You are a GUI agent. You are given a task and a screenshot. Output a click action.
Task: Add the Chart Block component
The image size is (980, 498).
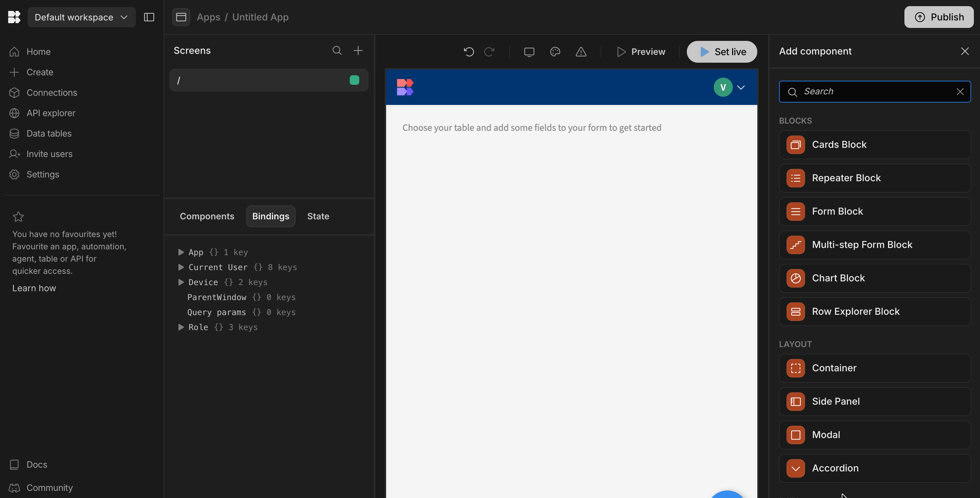[x=875, y=278]
